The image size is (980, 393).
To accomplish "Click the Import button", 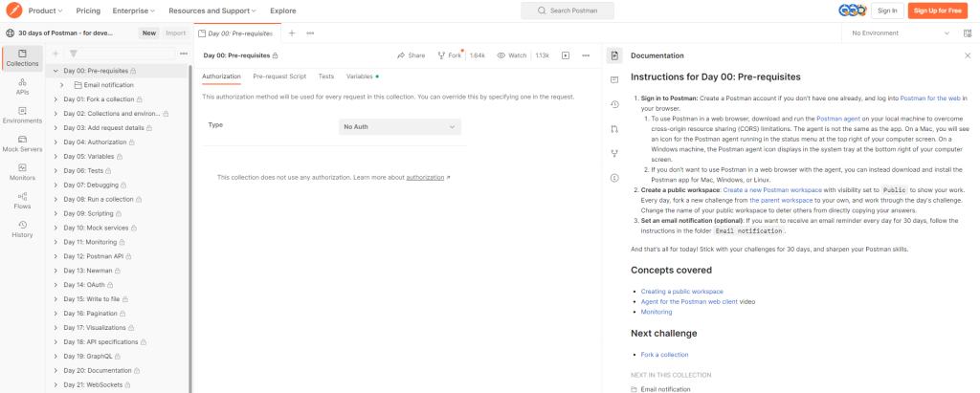I will tap(176, 33).
